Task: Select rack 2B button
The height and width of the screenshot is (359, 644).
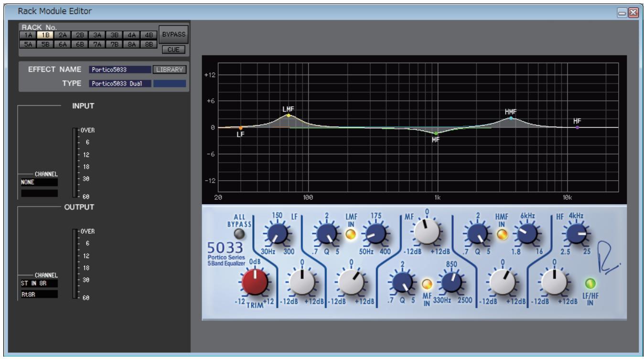Action: (80, 35)
